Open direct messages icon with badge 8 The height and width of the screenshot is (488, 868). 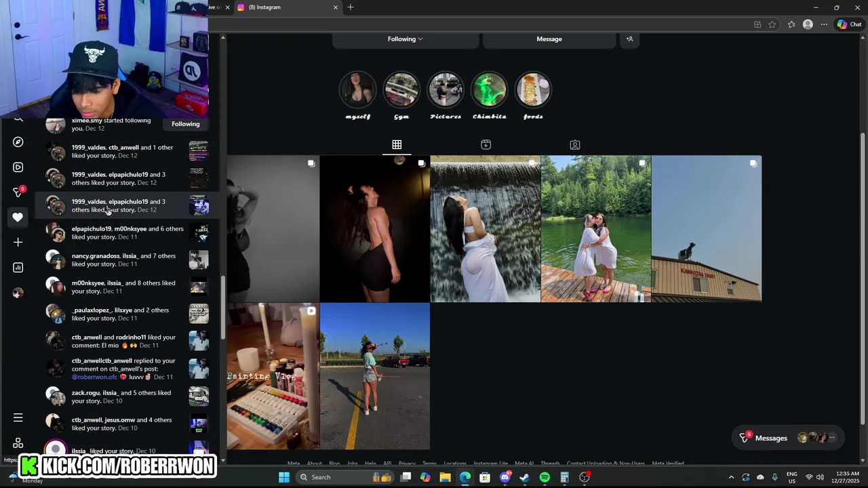pyautogui.click(x=18, y=192)
